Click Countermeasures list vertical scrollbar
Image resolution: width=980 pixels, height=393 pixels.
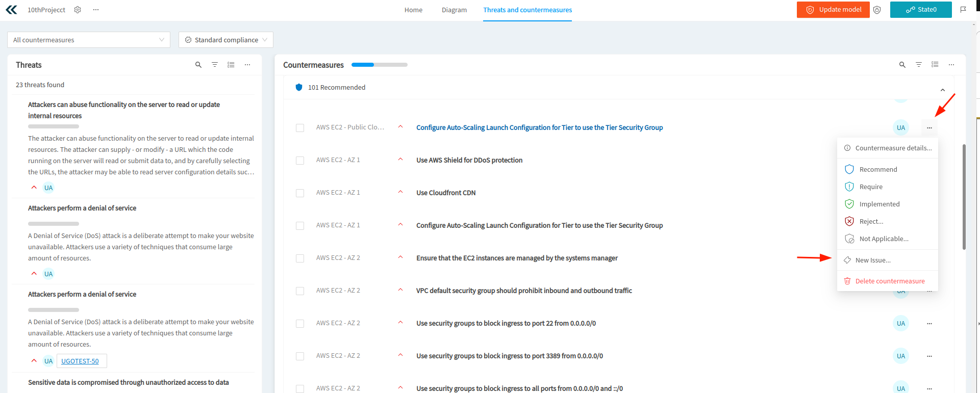964,197
